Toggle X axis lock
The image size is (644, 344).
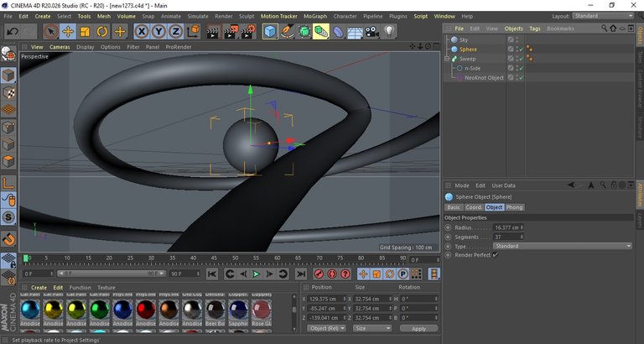142,32
